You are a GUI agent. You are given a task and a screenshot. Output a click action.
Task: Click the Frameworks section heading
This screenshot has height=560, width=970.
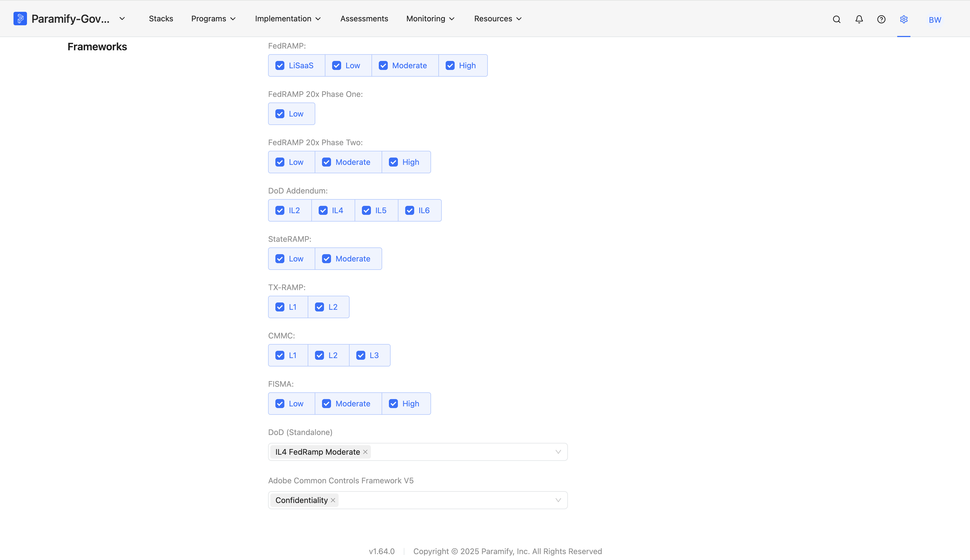pos(97,47)
